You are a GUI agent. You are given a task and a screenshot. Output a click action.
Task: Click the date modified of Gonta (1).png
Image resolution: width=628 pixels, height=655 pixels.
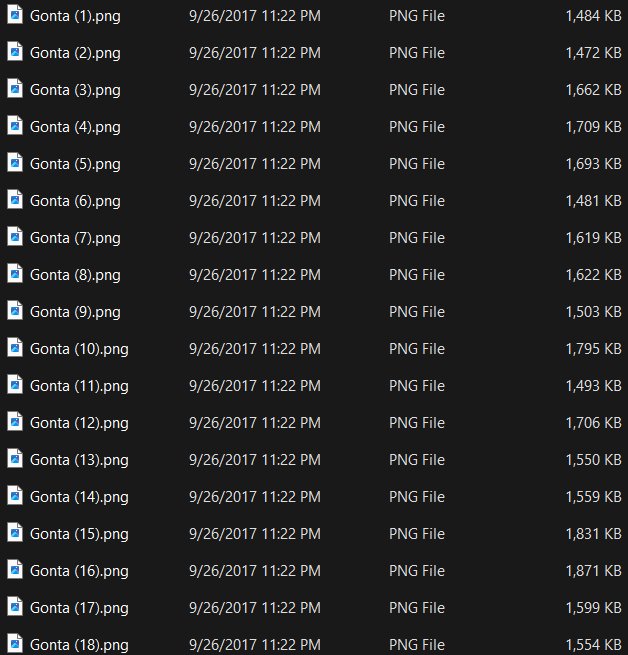coord(255,16)
